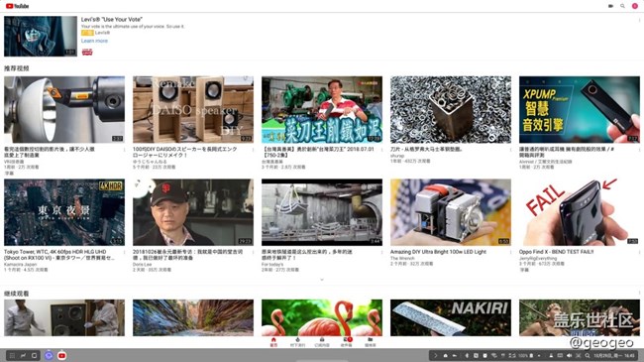
Task: Play the XPUMP audio engine thumbnail
Action: (580, 109)
